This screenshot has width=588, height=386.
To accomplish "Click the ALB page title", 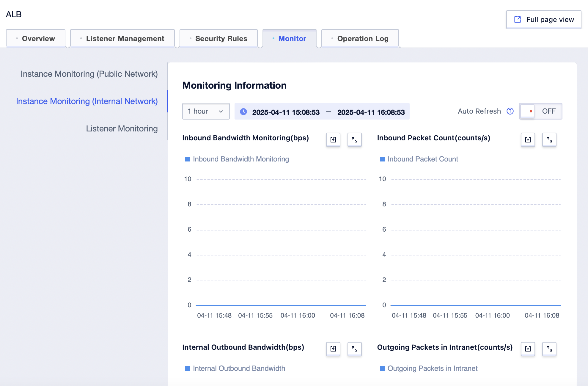I will 14,14.
